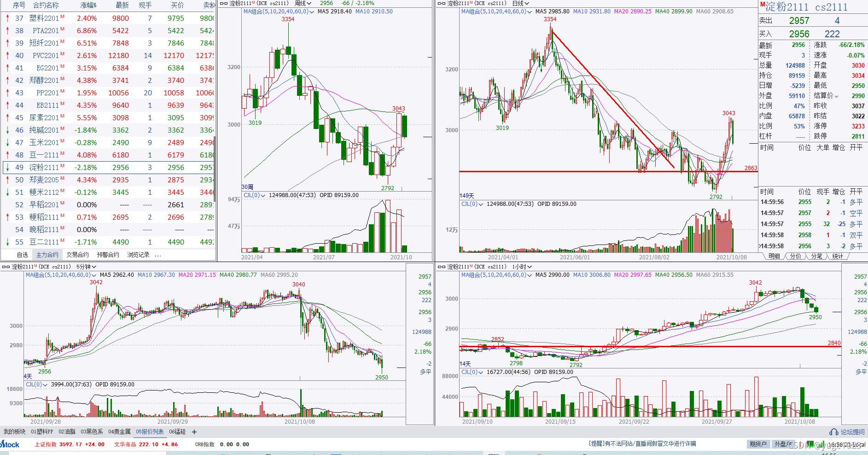The width and height of the screenshot is (868, 455).
Task: Click the weekly chart window icon
Action: coord(223,3)
